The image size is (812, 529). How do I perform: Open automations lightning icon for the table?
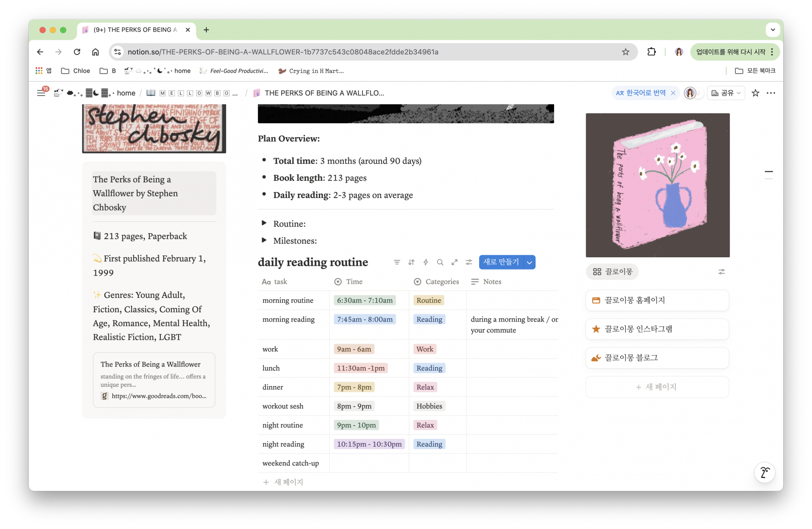click(426, 262)
